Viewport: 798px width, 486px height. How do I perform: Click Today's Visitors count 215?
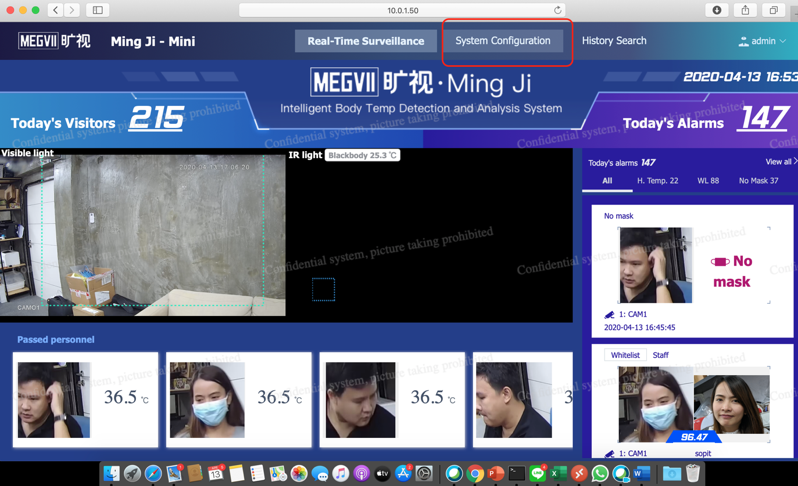(x=156, y=118)
